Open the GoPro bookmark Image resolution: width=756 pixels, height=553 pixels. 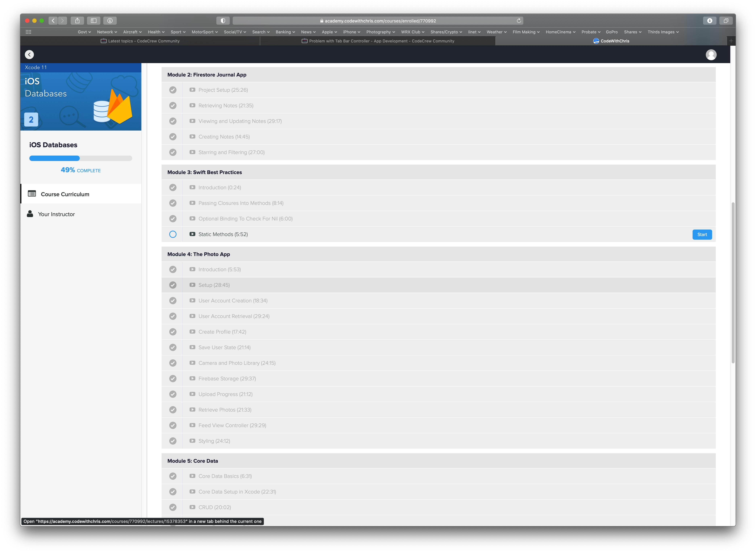pyautogui.click(x=612, y=32)
